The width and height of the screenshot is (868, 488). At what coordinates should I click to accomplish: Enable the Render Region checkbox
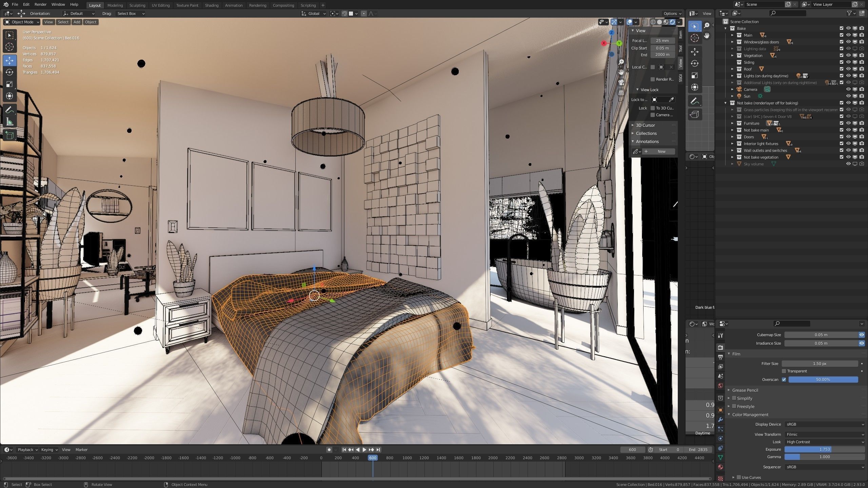pyautogui.click(x=652, y=79)
